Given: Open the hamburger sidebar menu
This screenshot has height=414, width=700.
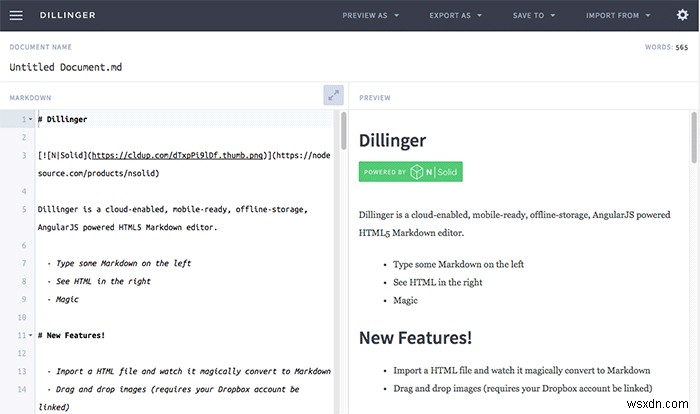Looking at the screenshot, I should [16, 15].
